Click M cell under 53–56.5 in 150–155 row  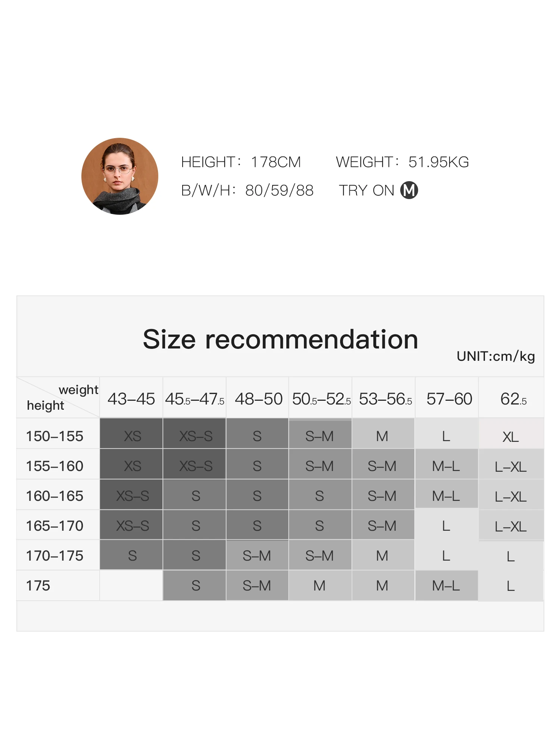click(382, 436)
